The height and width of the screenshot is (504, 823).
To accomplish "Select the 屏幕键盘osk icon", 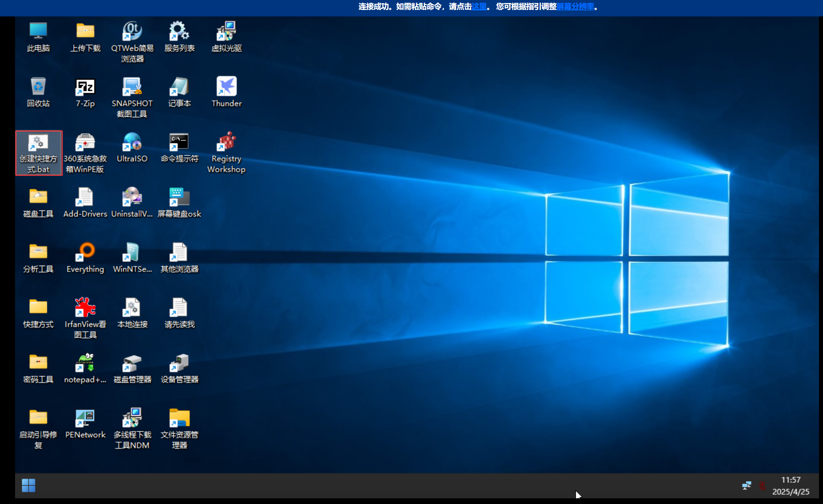I will pyautogui.click(x=179, y=197).
